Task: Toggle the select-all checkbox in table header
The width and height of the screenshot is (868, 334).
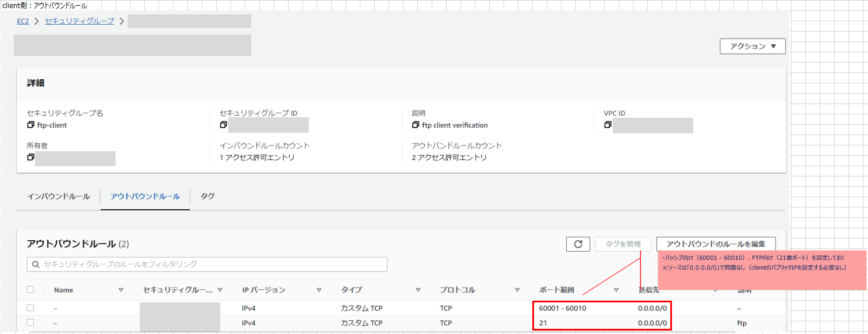Action: tap(30, 290)
